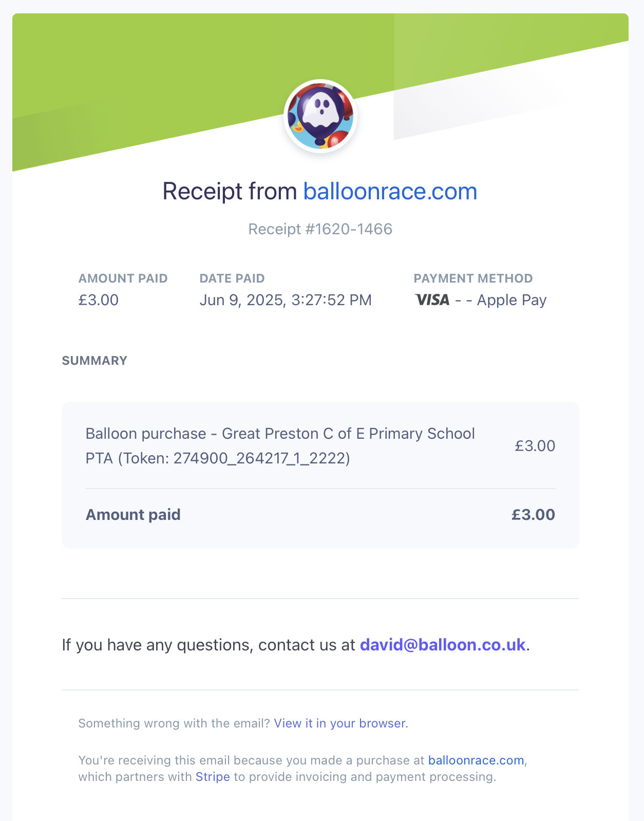Screen dimensions: 644x821
Task: Click the david@balloon.co.uk email link
Action: pos(443,645)
